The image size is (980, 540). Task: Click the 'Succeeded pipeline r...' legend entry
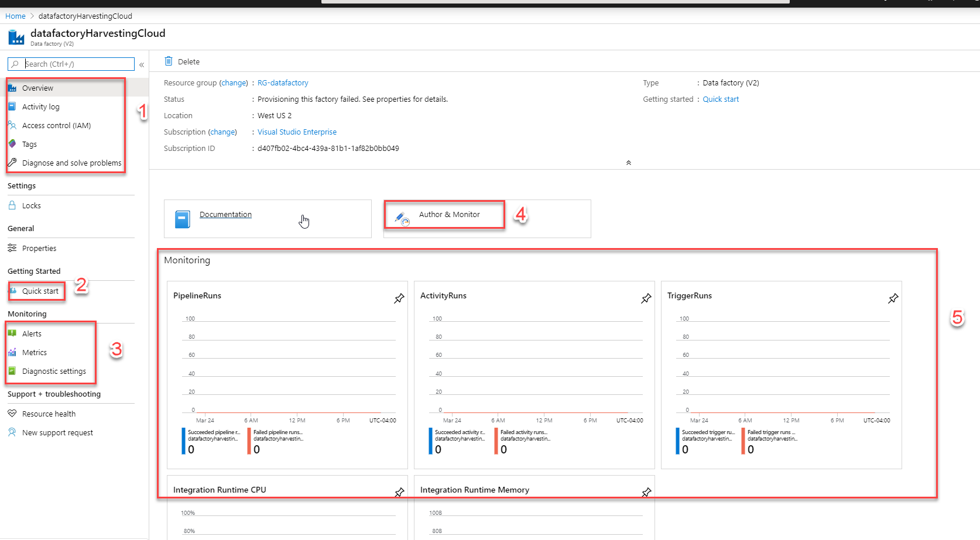click(211, 441)
